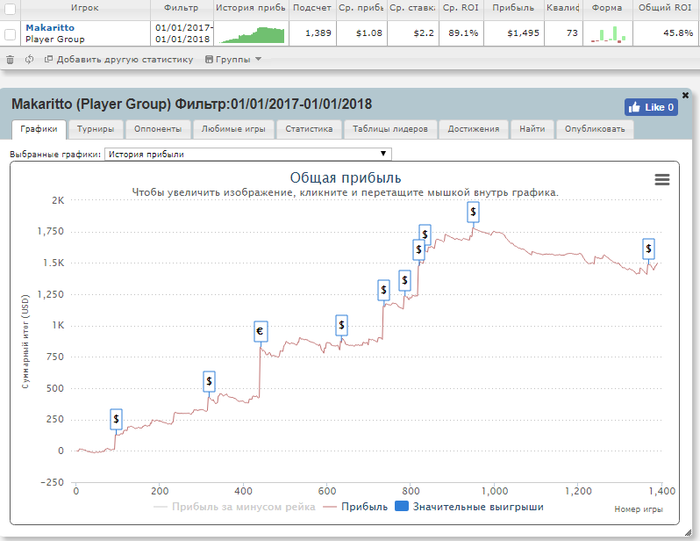Click the $2.2 average stake cell

413,33
